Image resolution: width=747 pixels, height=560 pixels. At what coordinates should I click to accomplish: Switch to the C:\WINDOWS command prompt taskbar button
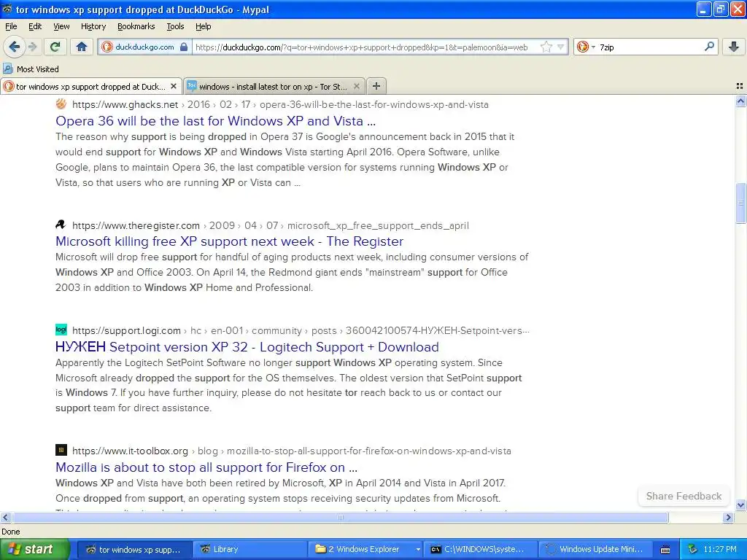tap(481, 549)
